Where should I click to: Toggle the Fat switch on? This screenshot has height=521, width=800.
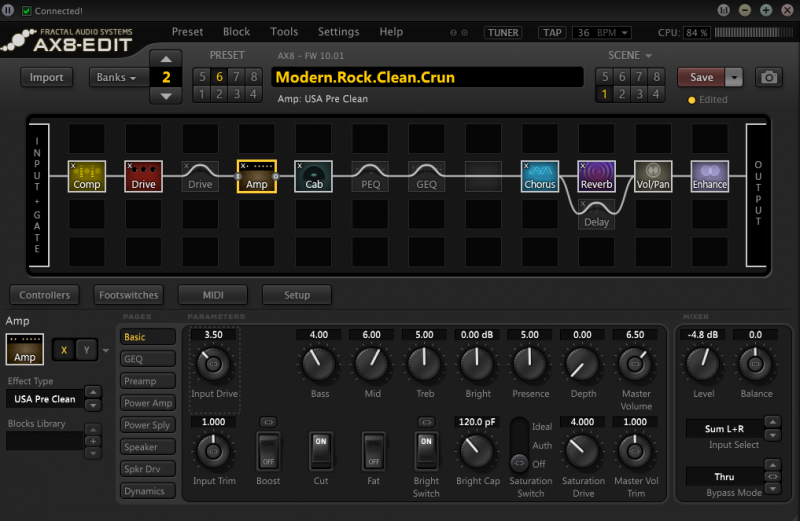point(373,454)
